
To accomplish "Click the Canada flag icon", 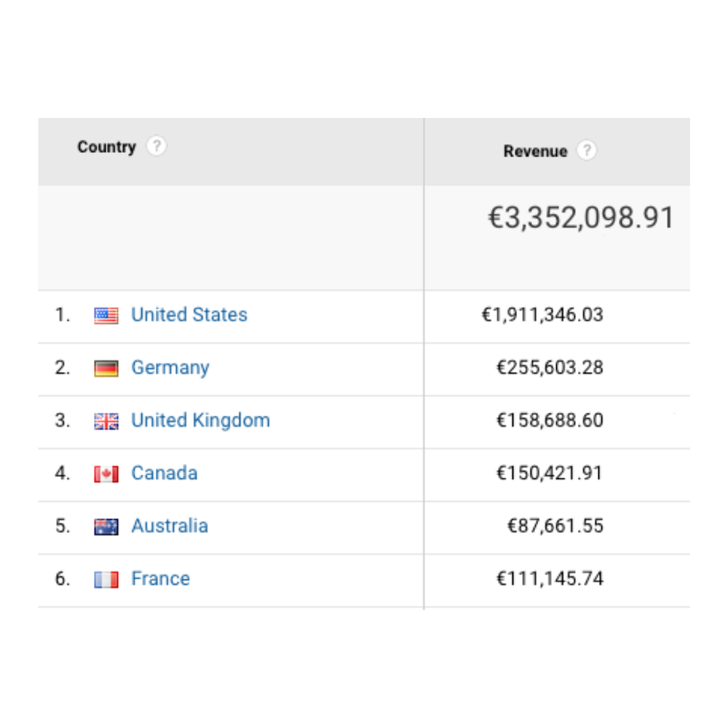I will 106,474.
